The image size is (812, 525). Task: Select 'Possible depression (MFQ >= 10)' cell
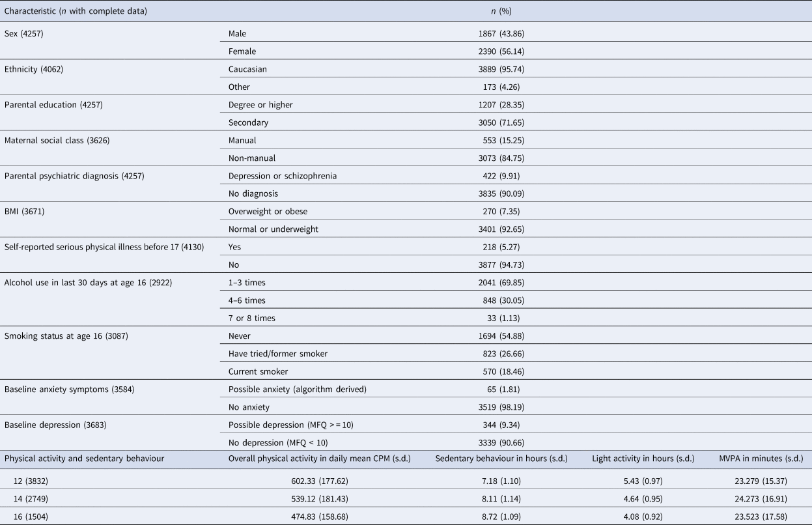[291, 425]
